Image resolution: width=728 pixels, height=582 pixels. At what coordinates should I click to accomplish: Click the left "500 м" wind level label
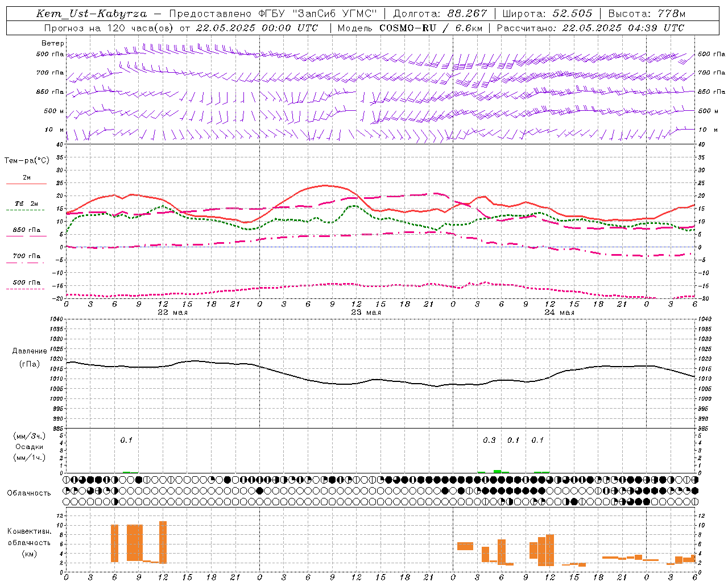tap(54, 111)
